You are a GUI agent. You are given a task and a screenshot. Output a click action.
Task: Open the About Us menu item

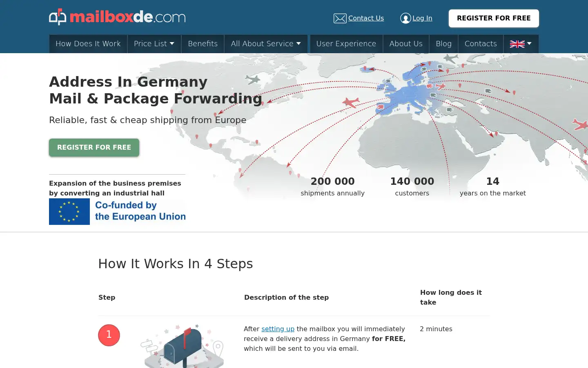pos(406,44)
